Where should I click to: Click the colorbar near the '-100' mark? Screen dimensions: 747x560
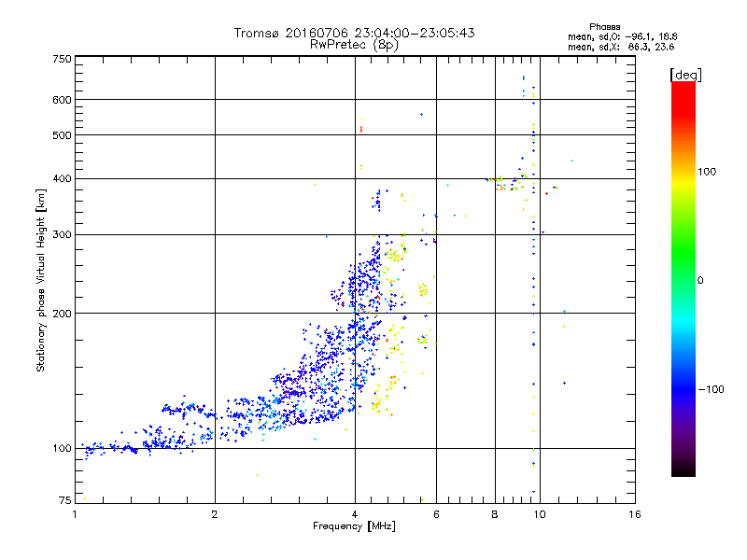(x=684, y=389)
